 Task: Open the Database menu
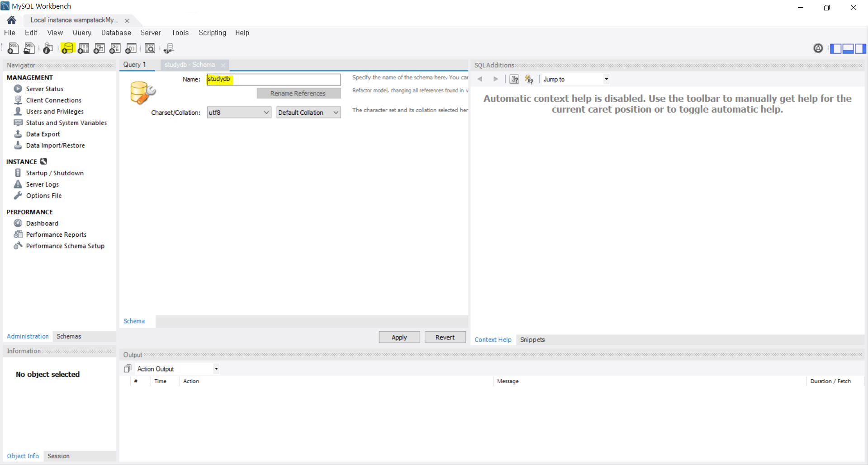(116, 33)
